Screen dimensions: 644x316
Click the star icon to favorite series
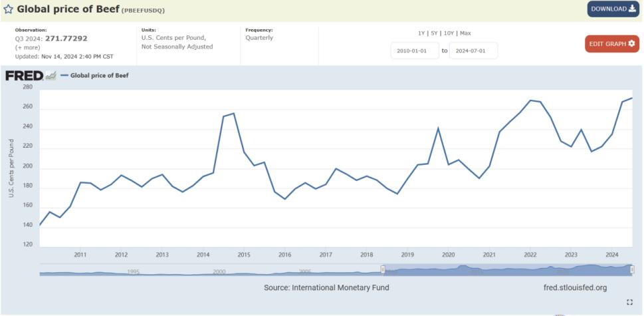pyautogui.click(x=8, y=9)
